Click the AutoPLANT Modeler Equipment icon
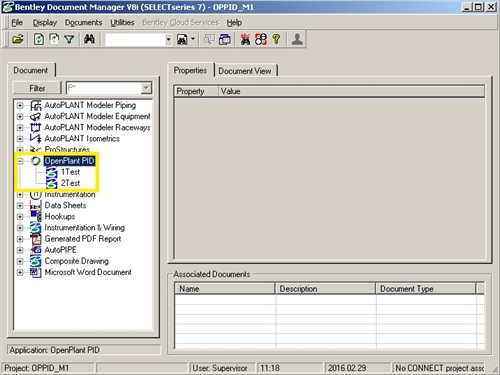Screen dimensions: 500x375 [35, 117]
